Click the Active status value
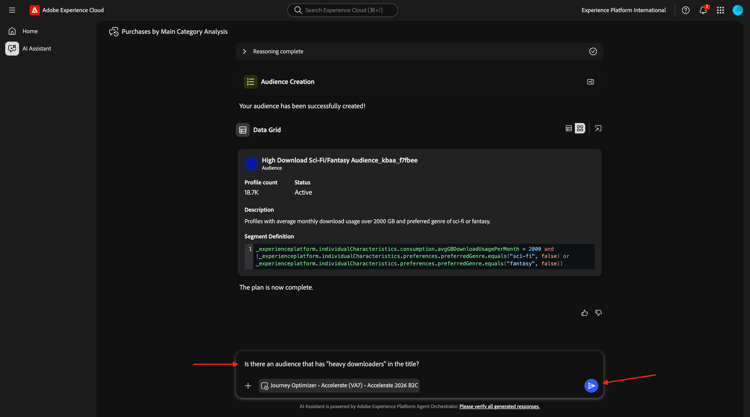 click(x=303, y=192)
